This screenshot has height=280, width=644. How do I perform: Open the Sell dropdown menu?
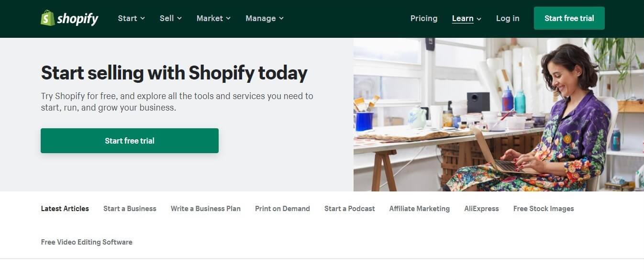[x=170, y=18]
